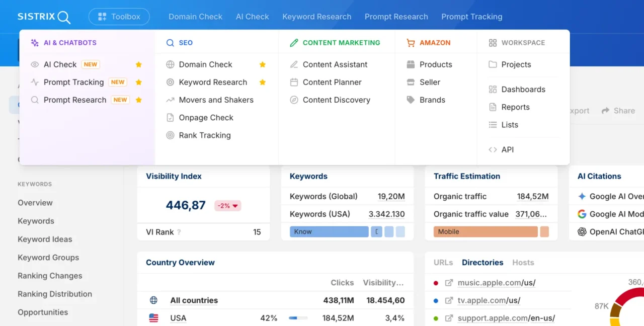Click Keywords (USA) value 3.342.130
Viewport: 644px width, 326px height.
(x=386, y=214)
